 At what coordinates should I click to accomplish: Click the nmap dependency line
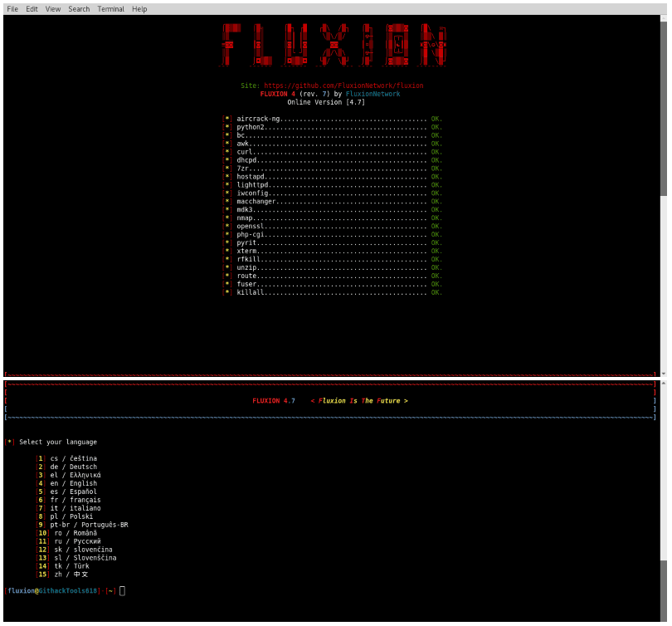click(332, 218)
